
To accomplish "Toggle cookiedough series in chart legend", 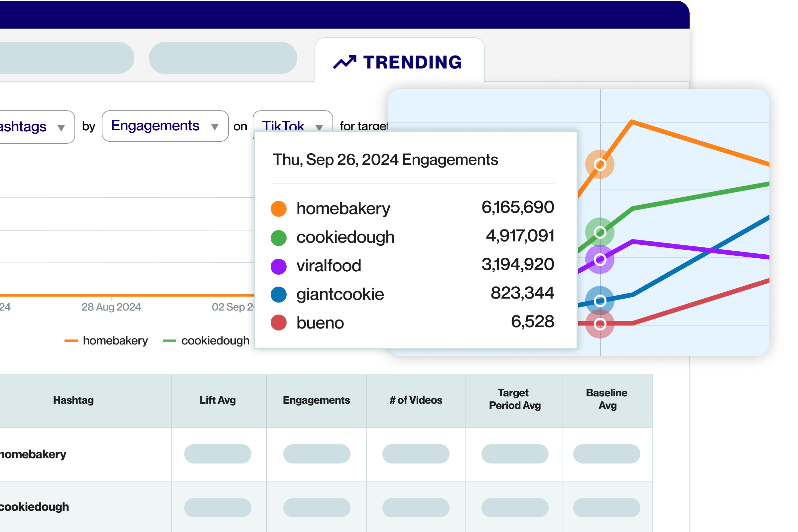I will 206,340.
